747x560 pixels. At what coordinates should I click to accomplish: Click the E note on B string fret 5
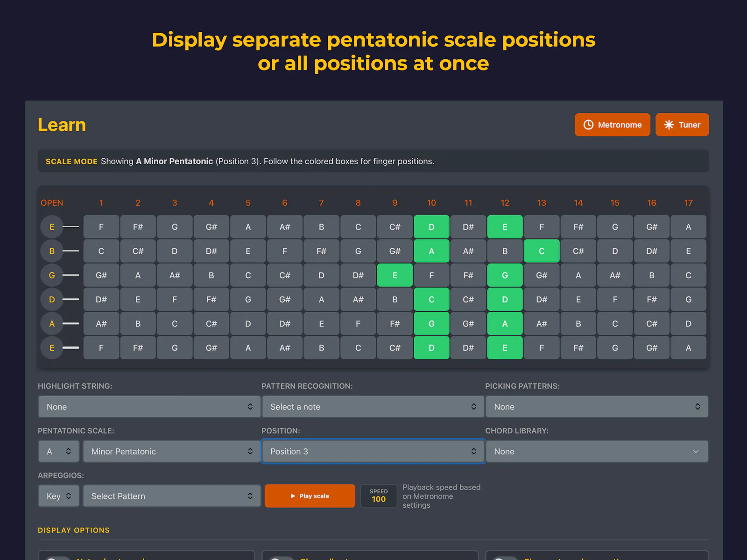(248, 251)
